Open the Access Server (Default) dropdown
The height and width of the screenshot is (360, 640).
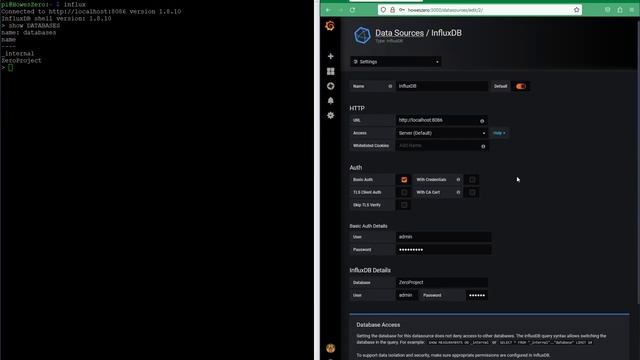pyautogui.click(x=442, y=133)
